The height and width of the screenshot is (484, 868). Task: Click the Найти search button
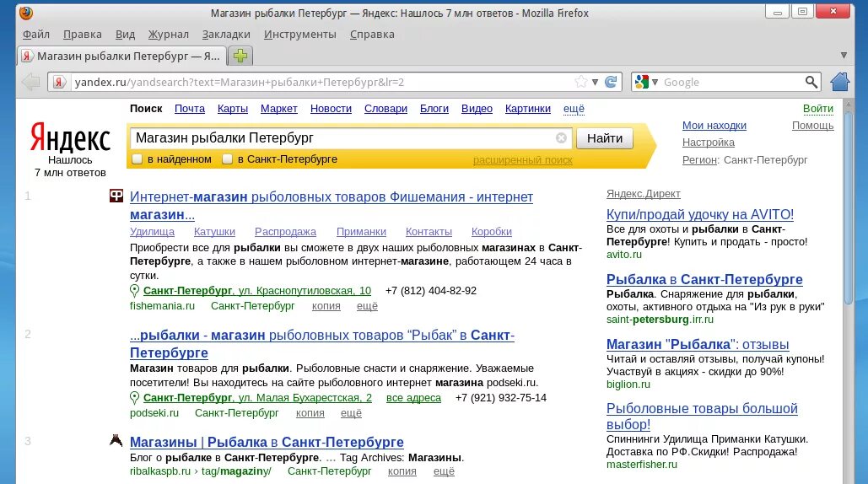coord(605,138)
